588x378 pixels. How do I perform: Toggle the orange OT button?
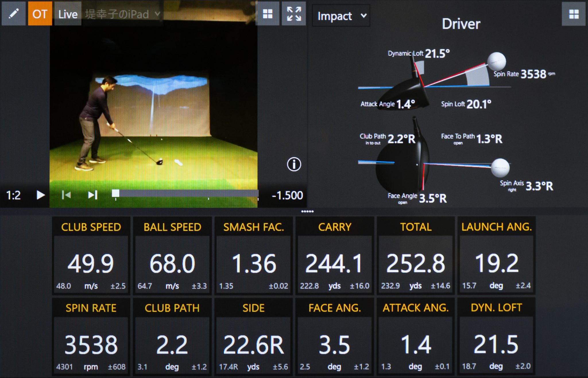40,13
